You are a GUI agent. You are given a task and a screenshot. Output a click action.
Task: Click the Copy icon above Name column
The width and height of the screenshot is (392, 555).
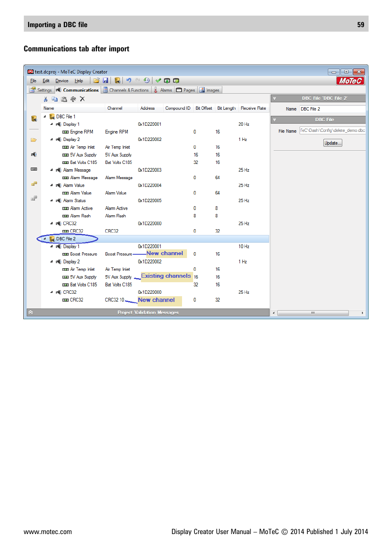tap(55, 99)
